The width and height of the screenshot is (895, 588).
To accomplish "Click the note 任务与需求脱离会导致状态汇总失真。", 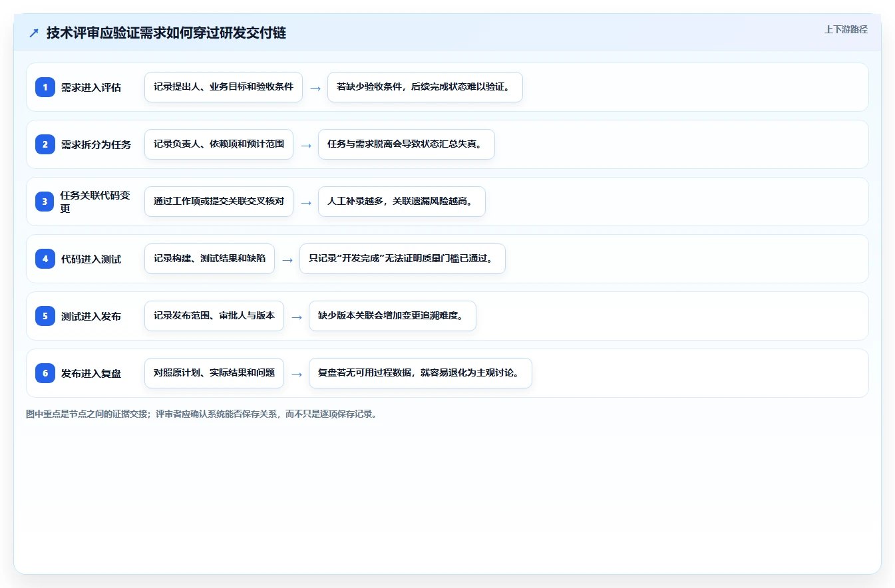I will click(407, 144).
